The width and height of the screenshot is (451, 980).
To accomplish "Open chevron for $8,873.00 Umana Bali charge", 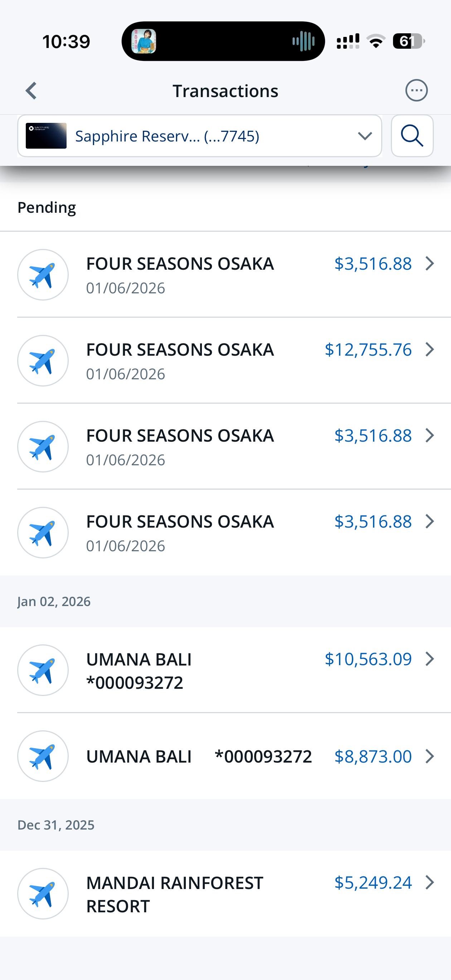I will pyautogui.click(x=430, y=756).
